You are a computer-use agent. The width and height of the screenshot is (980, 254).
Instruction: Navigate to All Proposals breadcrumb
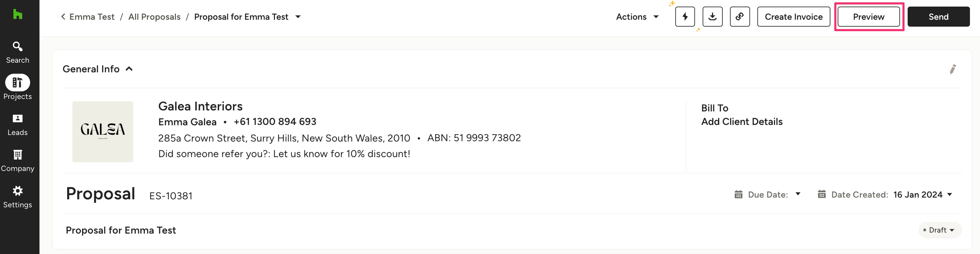[154, 17]
